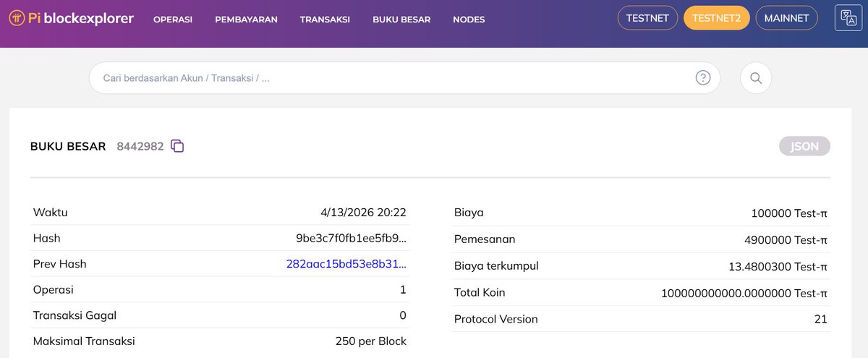Open the PEMBAYARAN menu
868x358 pixels.
click(x=246, y=20)
